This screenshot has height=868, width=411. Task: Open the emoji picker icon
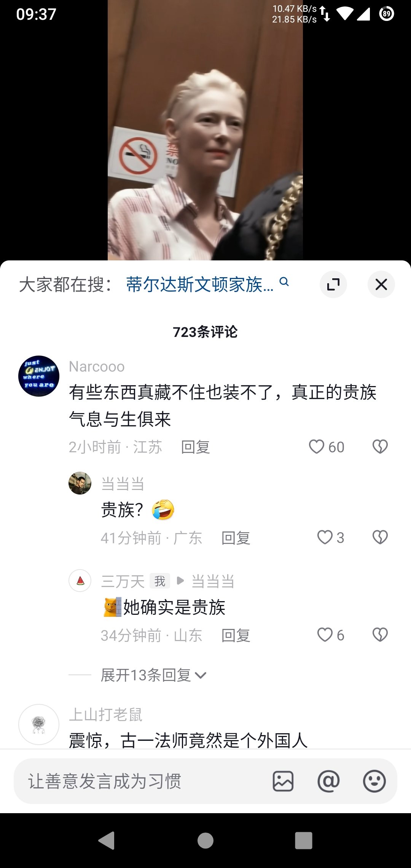coord(374,781)
